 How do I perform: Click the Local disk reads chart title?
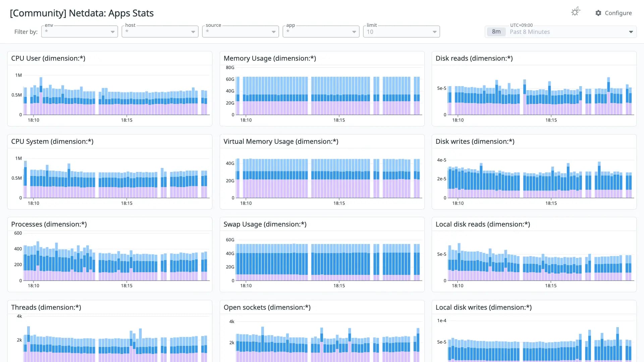click(x=483, y=224)
